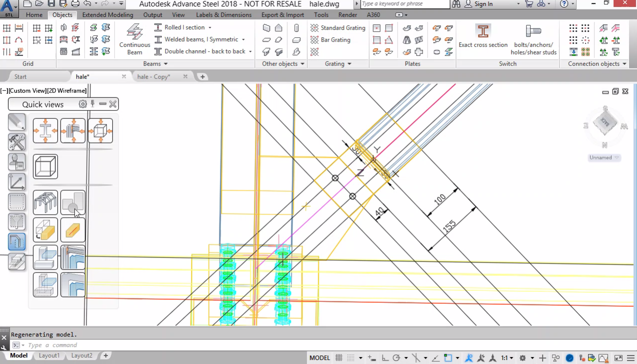The width and height of the screenshot is (637, 364).
Task: Open the Workspace Switching gear
Action: 523,358
